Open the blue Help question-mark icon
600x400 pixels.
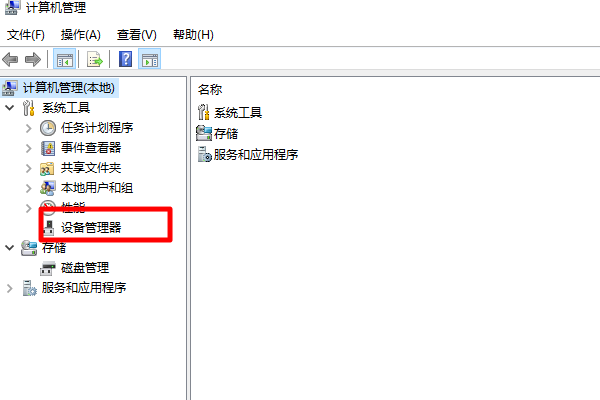pyautogui.click(x=126, y=59)
